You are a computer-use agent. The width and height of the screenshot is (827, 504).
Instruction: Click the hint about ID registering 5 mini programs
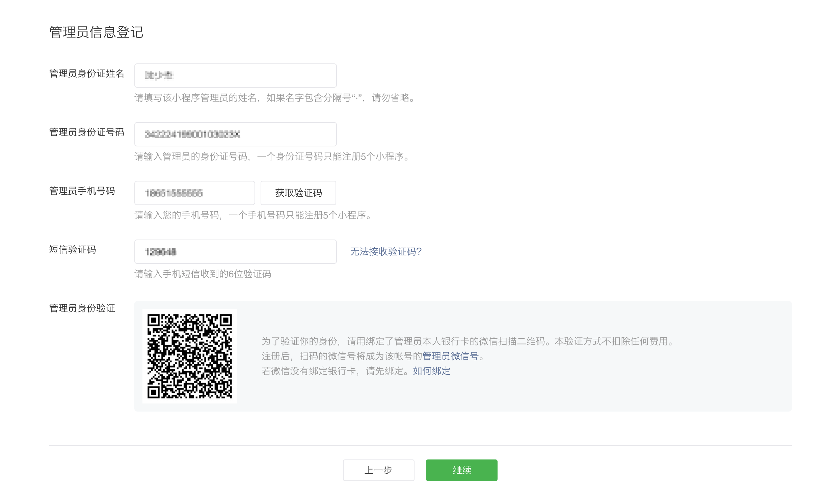click(x=272, y=157)
